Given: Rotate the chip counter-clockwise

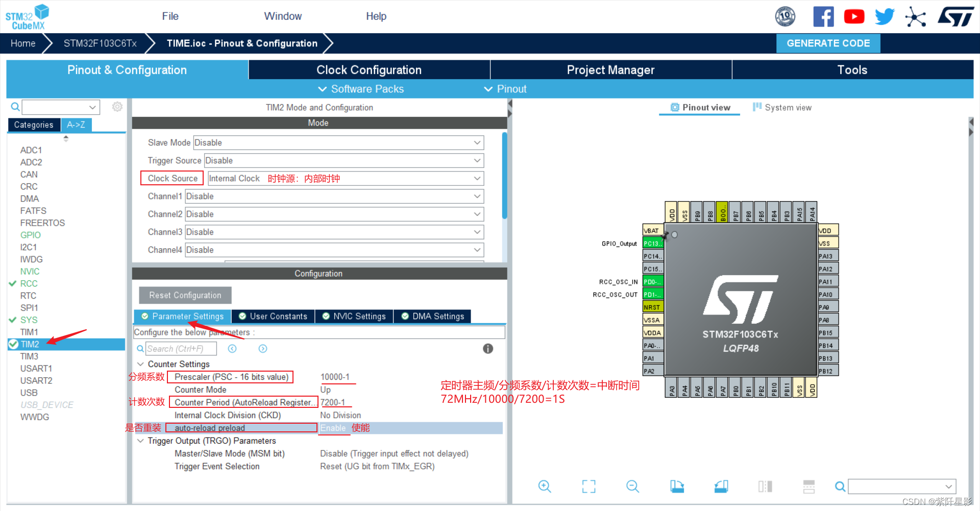Looking at the screenshot, I should pos(721,486).
